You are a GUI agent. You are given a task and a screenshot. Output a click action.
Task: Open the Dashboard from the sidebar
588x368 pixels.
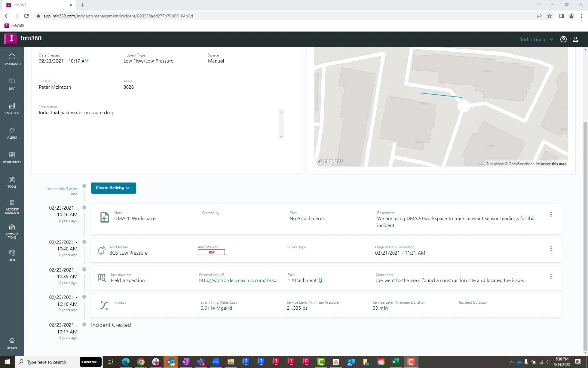pos(12,59)
